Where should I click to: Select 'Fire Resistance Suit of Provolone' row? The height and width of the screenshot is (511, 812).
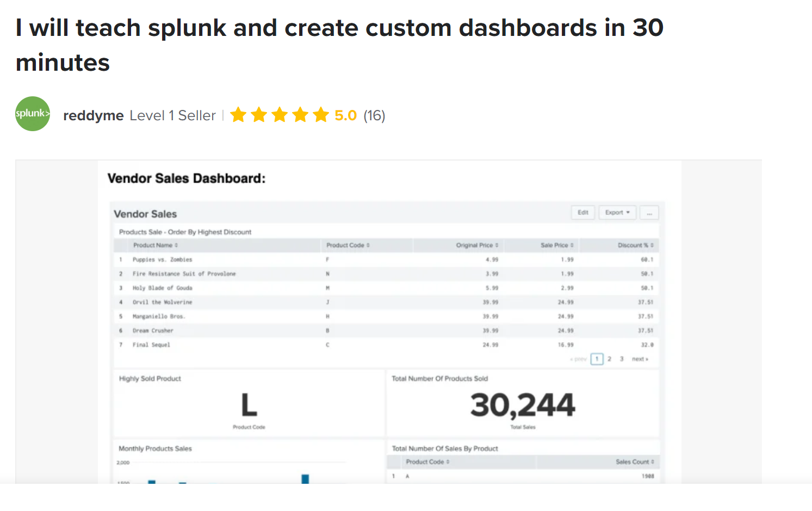(386, 274)
